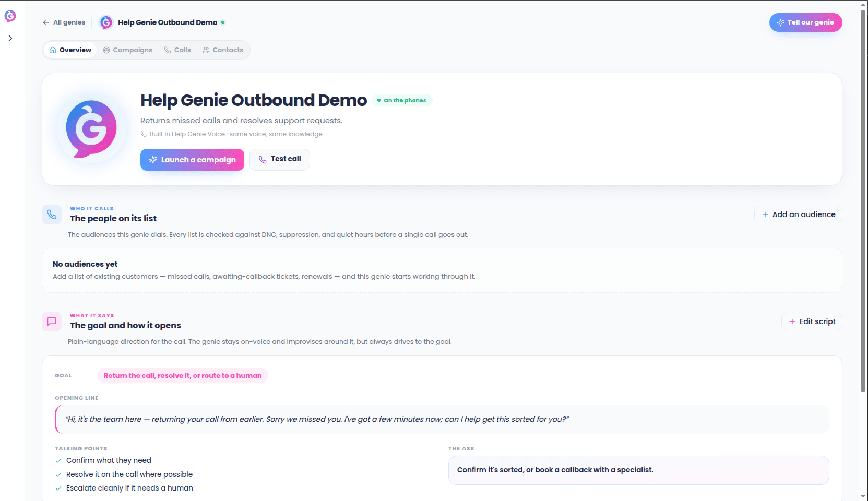This screenshot has height=501, width=868.
Task: Click the On the phones status badge
Action: 402,100
